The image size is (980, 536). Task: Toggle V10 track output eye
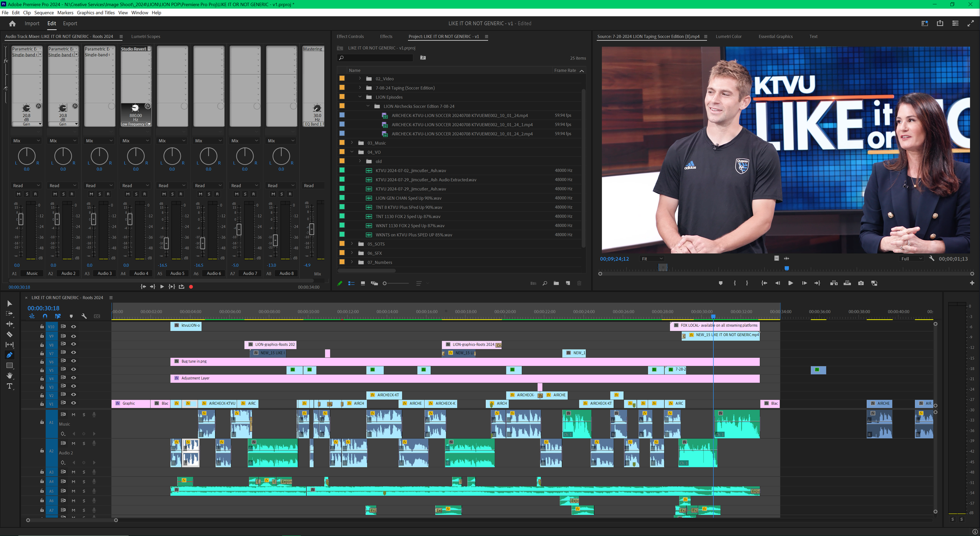73,326
